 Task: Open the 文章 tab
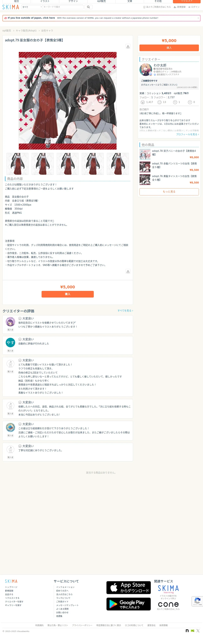click(130, 1)
